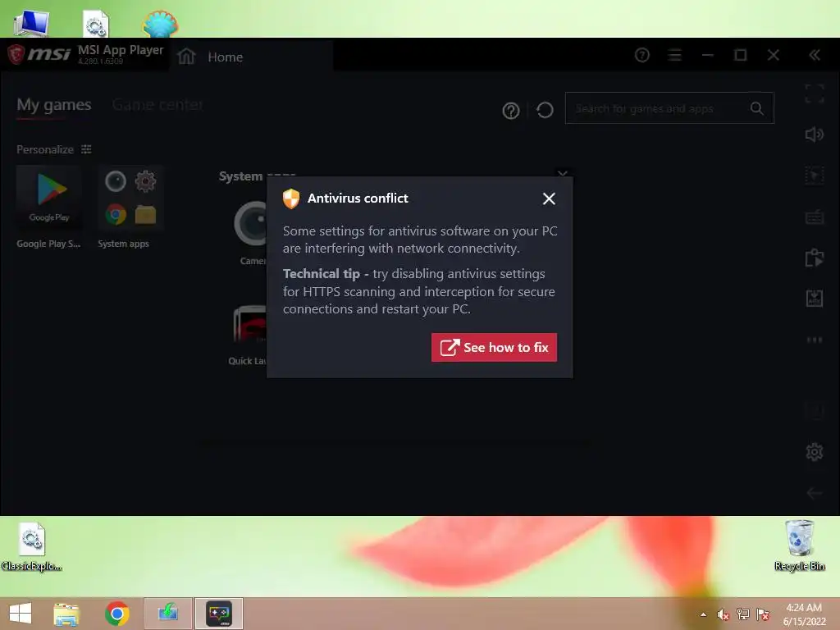Screen dimensions: 840x630
Task: Select ClassicExplo... desktop file
Action: click(x=32, y=546)
